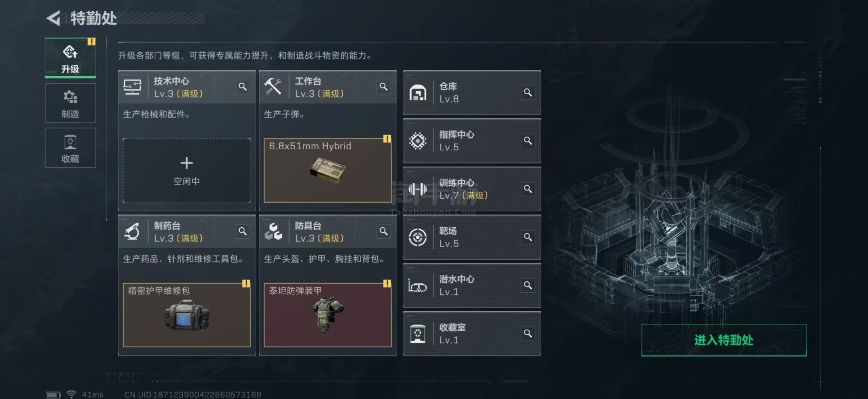Select the 升级 tab
Screen dimensions: 868x399
click(71, 58)
